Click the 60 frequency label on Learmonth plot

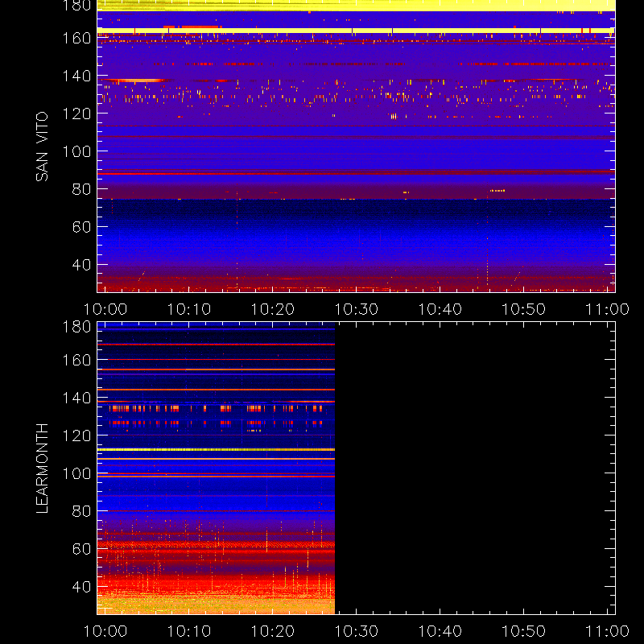point(81,549)
